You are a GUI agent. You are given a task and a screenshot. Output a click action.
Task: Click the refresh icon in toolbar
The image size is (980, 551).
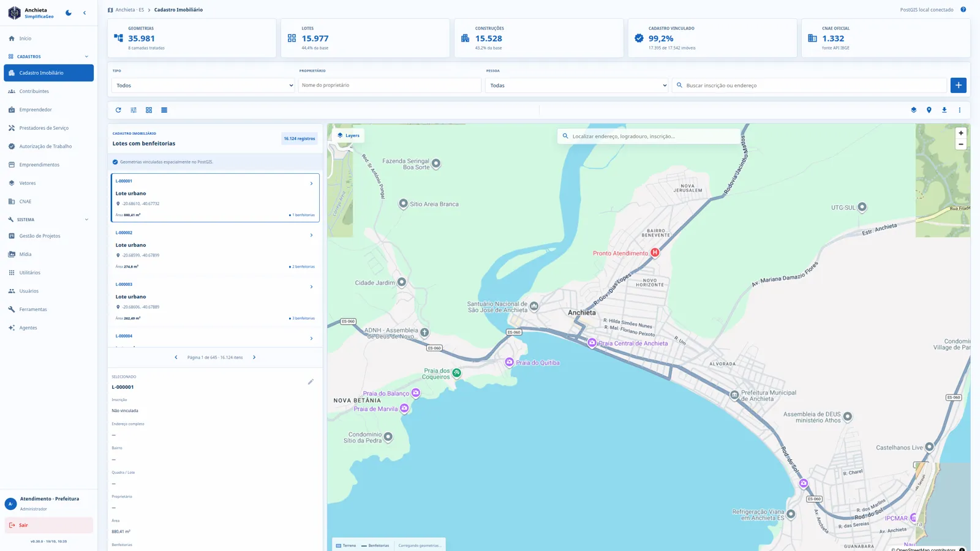click(x=118, y=110)
